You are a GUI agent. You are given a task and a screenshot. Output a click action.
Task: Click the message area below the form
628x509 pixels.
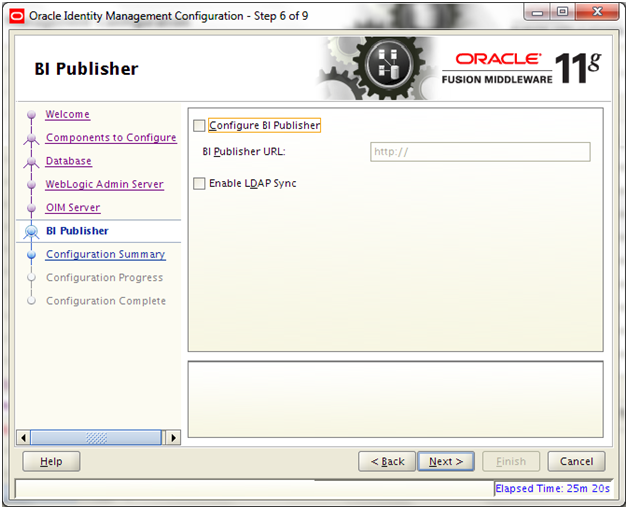click(395, 399)
